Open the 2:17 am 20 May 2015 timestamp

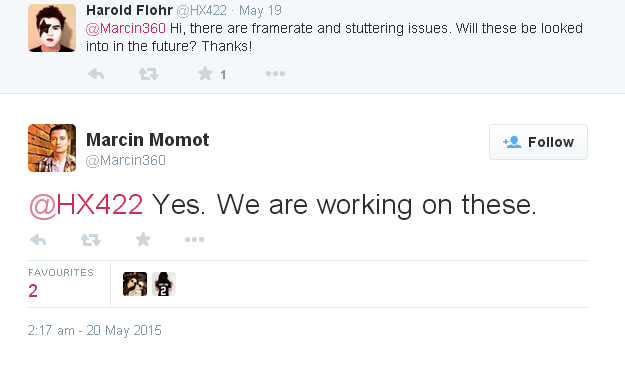[x=94, y=331]
